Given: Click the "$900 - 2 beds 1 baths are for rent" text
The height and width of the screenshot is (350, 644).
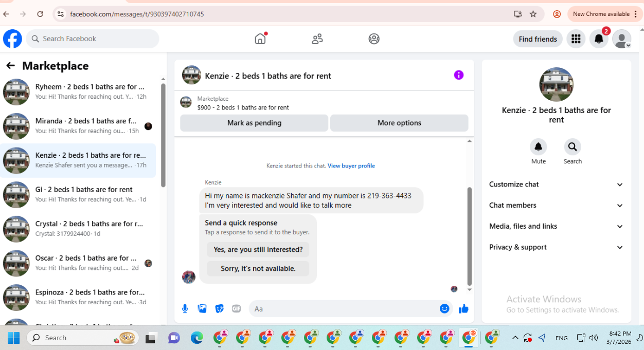Looking at the screenshot, I should [243, 107].
